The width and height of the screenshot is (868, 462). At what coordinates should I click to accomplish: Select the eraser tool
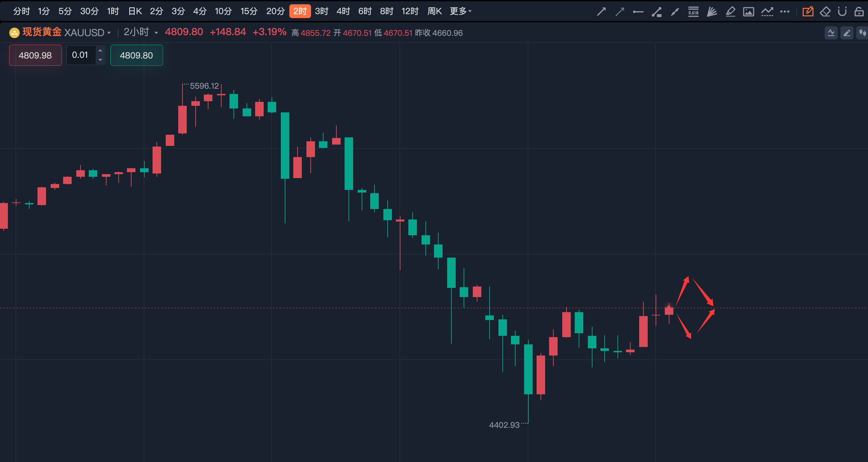(825, 12)
